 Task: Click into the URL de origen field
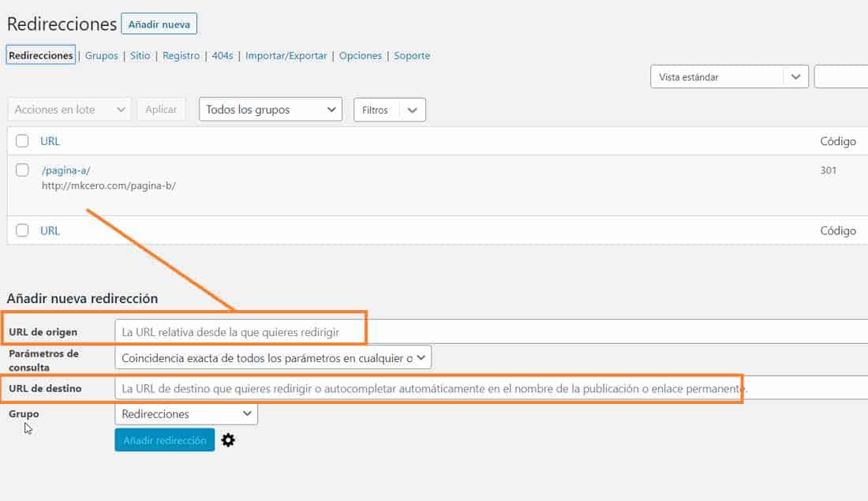pos(489,332)
